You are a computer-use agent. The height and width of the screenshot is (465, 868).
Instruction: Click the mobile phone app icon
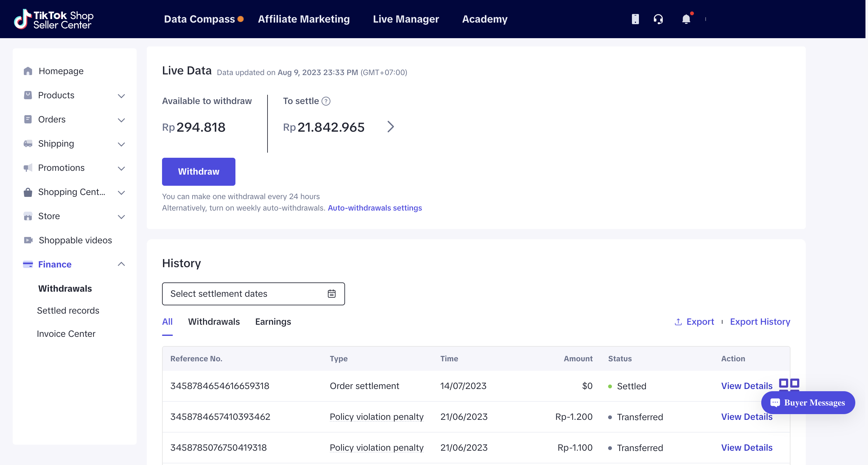click(635, 19)
